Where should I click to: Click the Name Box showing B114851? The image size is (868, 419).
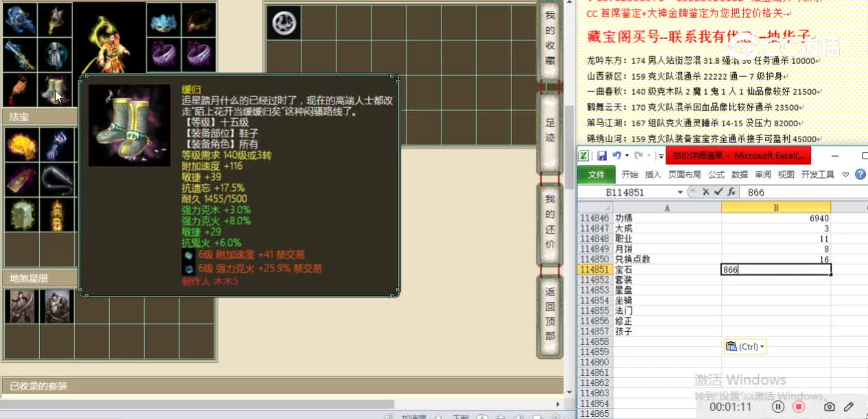(x=626, y=192)
